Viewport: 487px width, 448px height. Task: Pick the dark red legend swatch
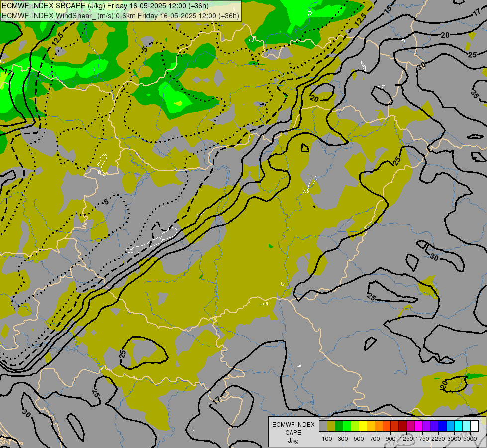tap(403, 426)
